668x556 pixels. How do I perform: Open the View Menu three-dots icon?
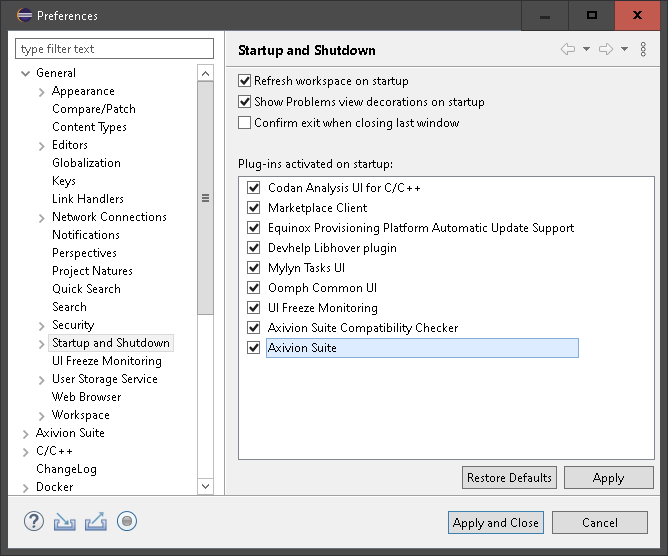[x=643, y=49]
